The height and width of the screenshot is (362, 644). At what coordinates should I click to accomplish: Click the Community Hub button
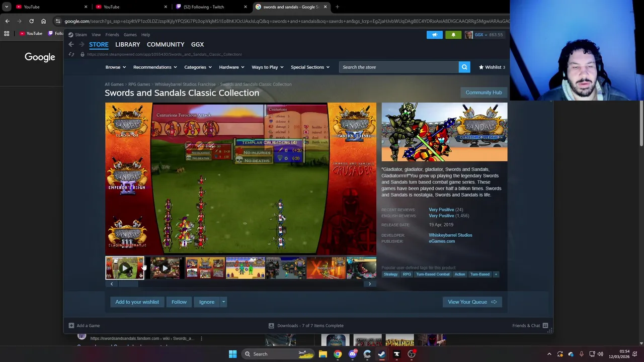[x=484, y=93]
